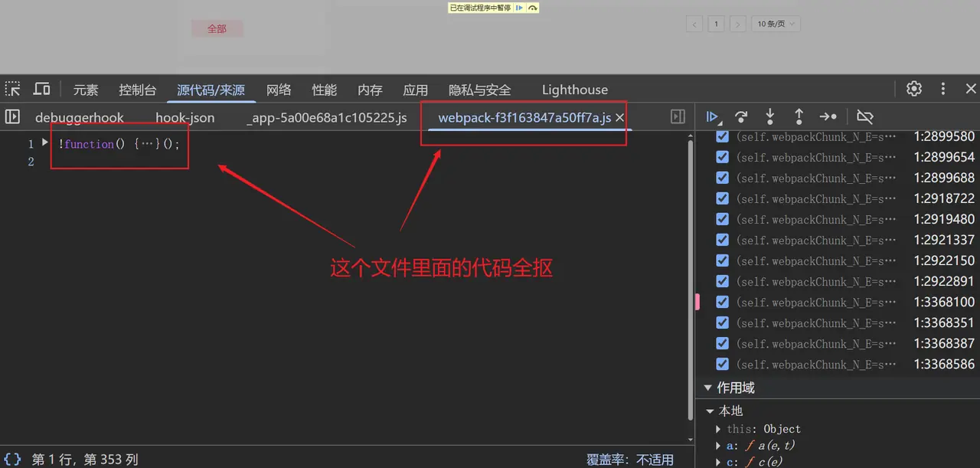Pretty print the code with braces icon
This screenshot has height=468, width=980.
[12, 460]
